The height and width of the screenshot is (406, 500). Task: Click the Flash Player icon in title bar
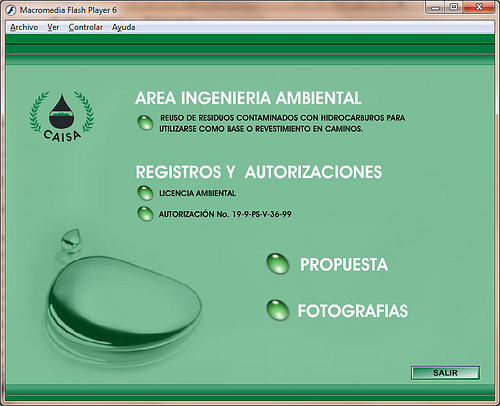tap(11, 10)
